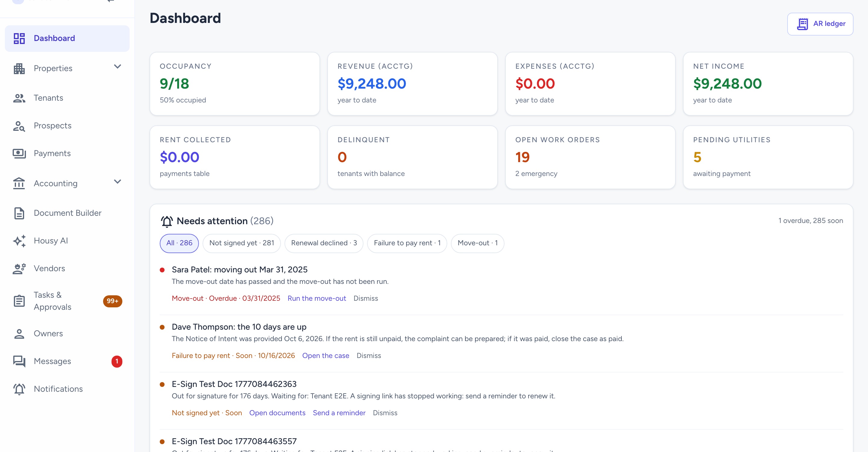Filter by Not signed yet · 281
The height and width of the screenshot is (452, 868).
[x=242, y=243]
